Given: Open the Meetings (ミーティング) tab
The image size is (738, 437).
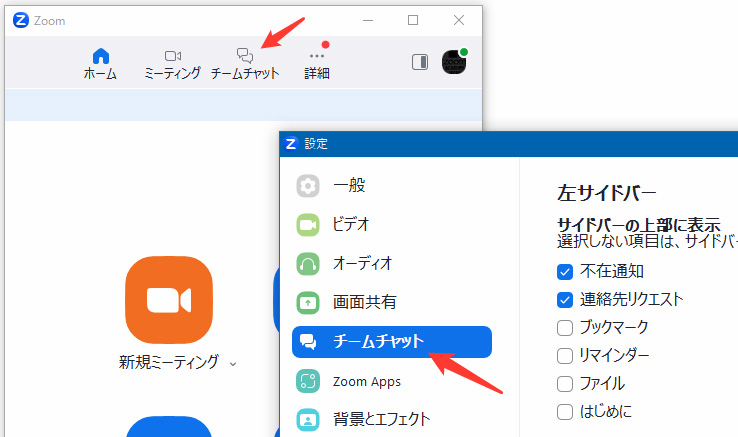Looking at the screenshot, I should click(x=172, y=56).
